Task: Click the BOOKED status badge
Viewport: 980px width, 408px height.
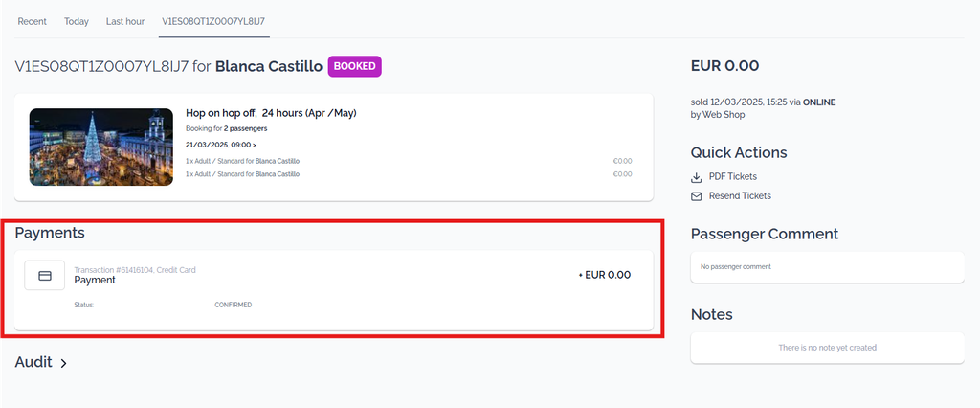Action: 354,66
